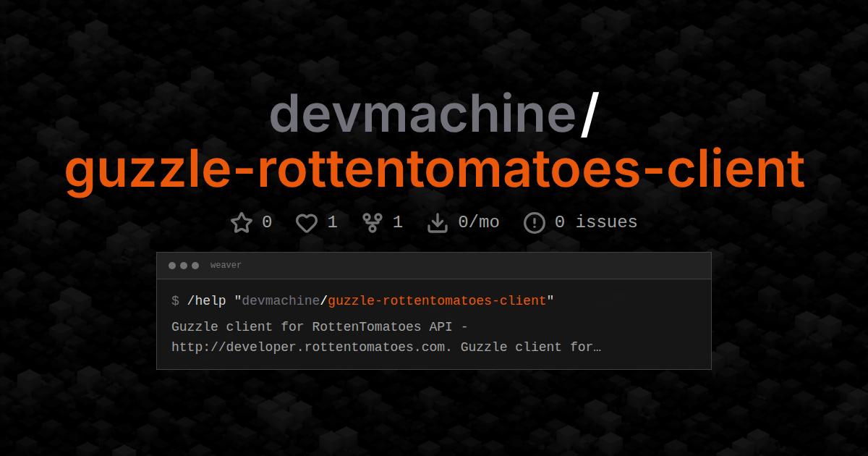Click the 'devmachine' heading text
The height and width of the screenshot is (456, 868).
coord(422,114)
